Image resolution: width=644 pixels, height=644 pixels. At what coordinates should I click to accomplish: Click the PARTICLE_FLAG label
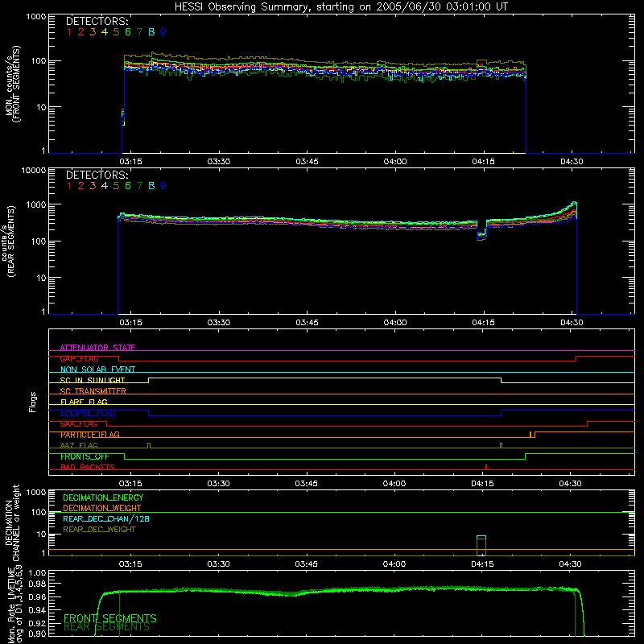point(90,435)
